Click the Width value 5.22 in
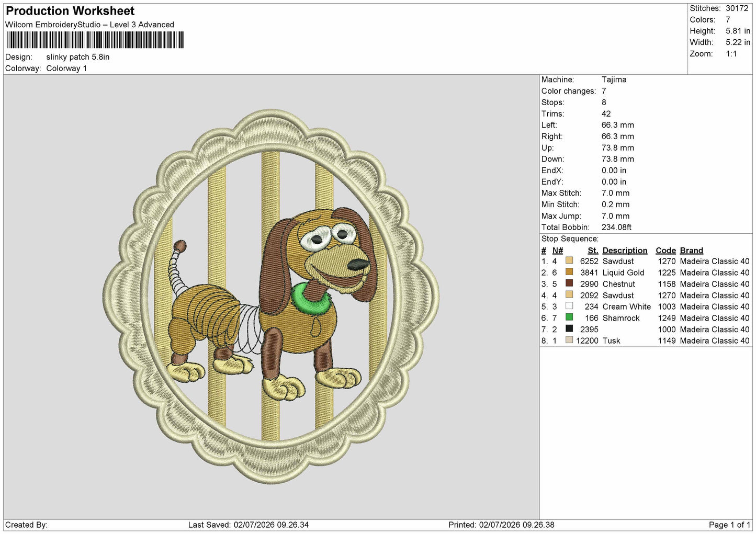The height and width of the screenshot is (534, 756). tap(738, 42)
